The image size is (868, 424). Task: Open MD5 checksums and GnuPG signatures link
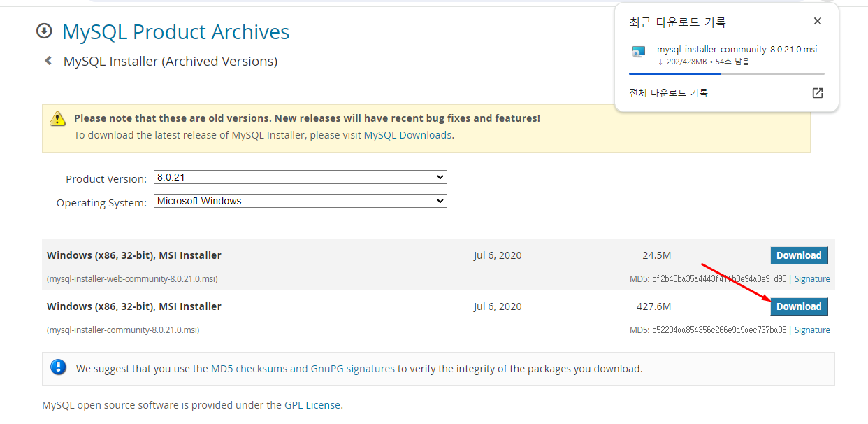point(303,368)
